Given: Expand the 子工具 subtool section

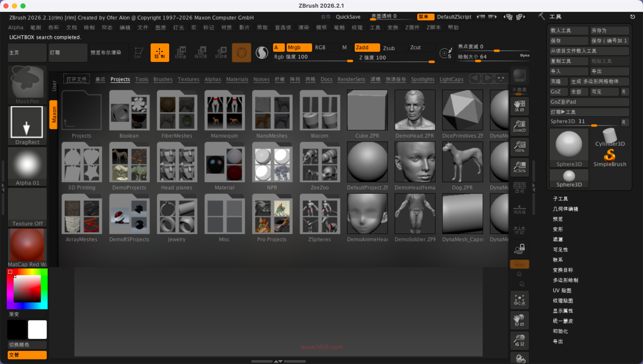Looking at the screenshot, I should coord(560,199).
